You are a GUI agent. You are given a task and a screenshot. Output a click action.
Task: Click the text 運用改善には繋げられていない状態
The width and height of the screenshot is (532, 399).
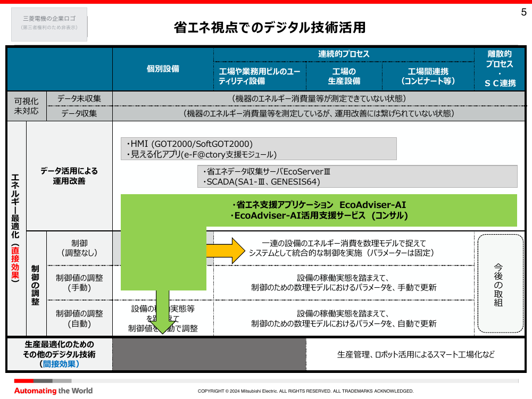(393, 113)
